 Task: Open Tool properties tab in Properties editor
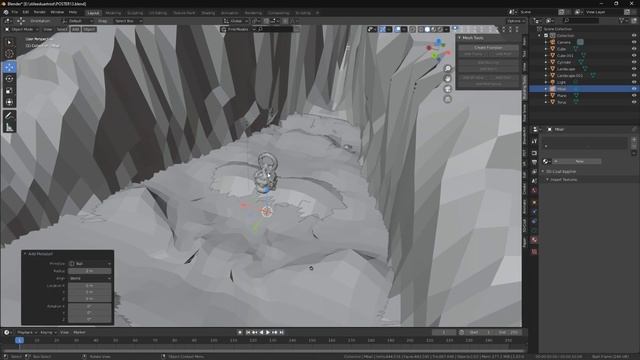pyautogui.click(x=534, y=141)
